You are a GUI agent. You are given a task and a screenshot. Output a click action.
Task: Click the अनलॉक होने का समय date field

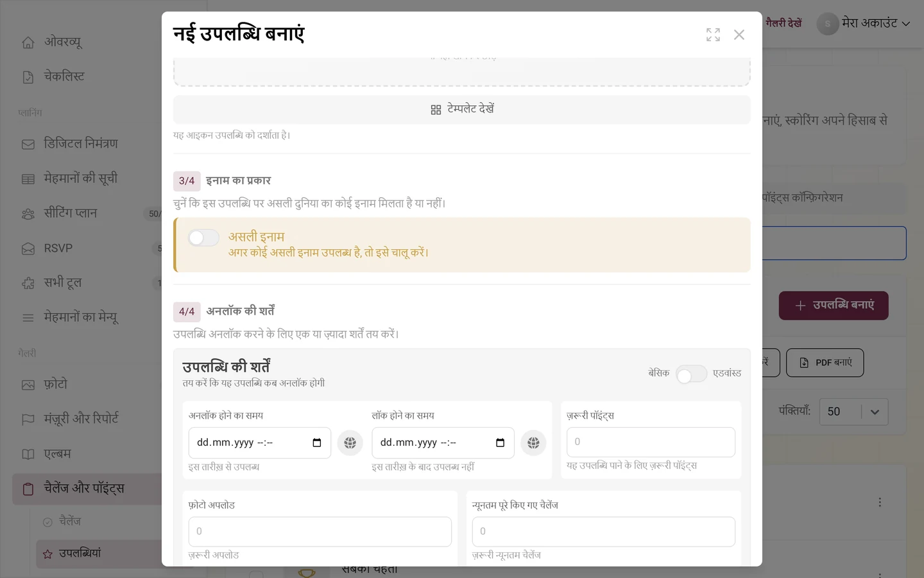point(260,442)
